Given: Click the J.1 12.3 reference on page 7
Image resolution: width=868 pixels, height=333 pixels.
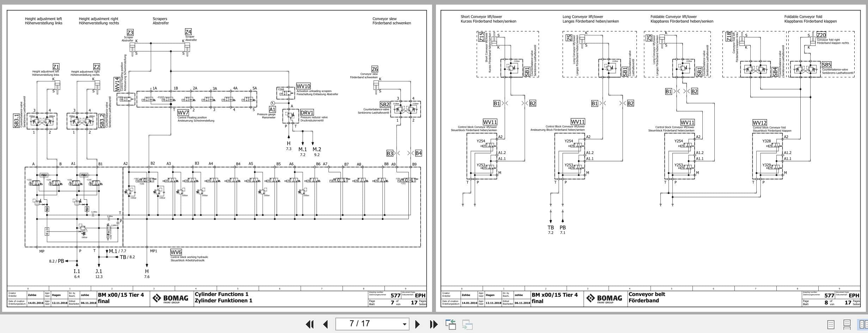Looking at the screenshot, I should coord(99,273).
